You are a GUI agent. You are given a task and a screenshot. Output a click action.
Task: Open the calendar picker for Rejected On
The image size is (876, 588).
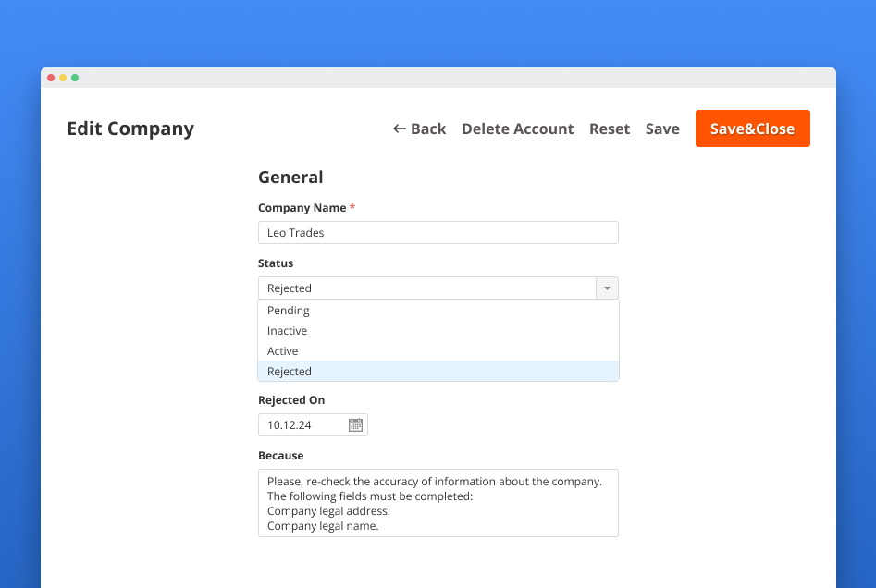tap(355, 424)
